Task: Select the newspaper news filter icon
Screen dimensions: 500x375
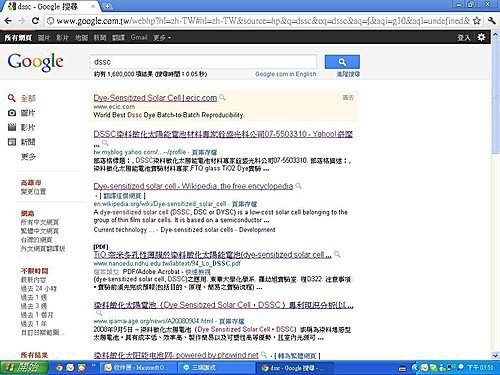Action: [12, 142]
